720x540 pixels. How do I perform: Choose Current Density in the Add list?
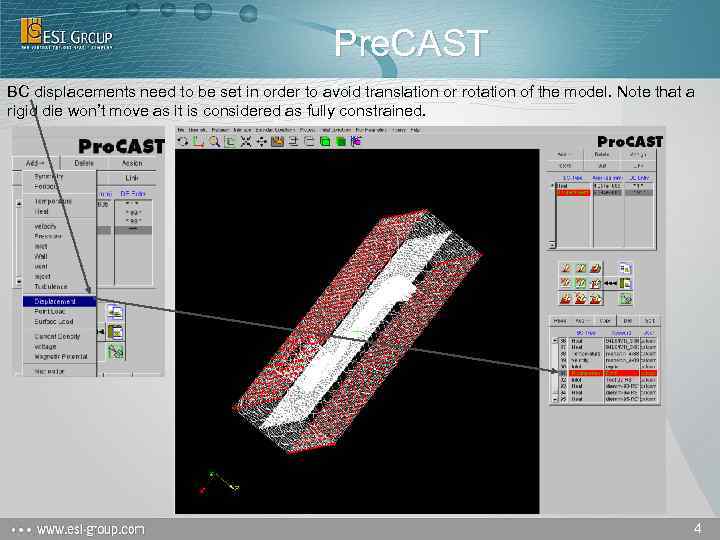(57, 337)
